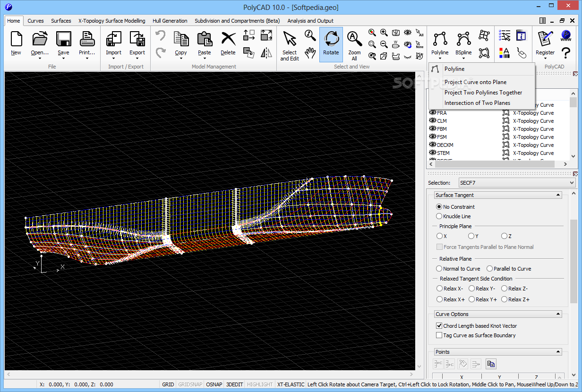Open the colour and text settings icon
582x392 pixels.
click(x=505, y=52)
